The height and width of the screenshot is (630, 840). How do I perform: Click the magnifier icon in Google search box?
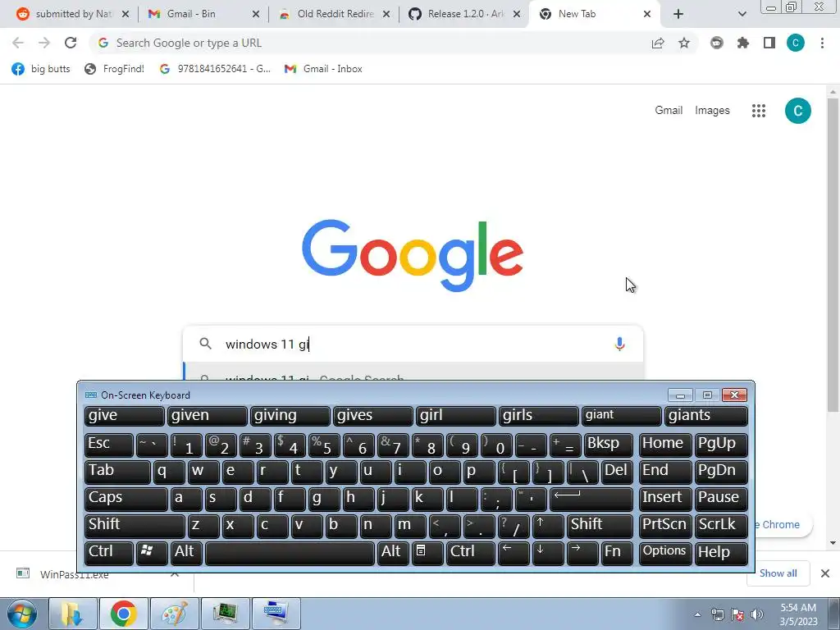point(206,344)
